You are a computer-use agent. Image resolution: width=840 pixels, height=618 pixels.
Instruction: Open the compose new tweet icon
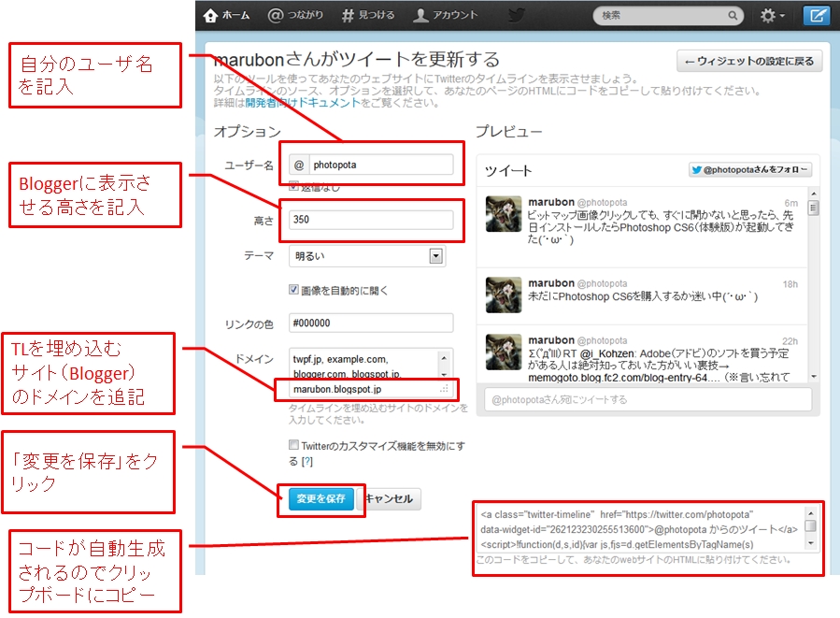[x=817, y=16]
